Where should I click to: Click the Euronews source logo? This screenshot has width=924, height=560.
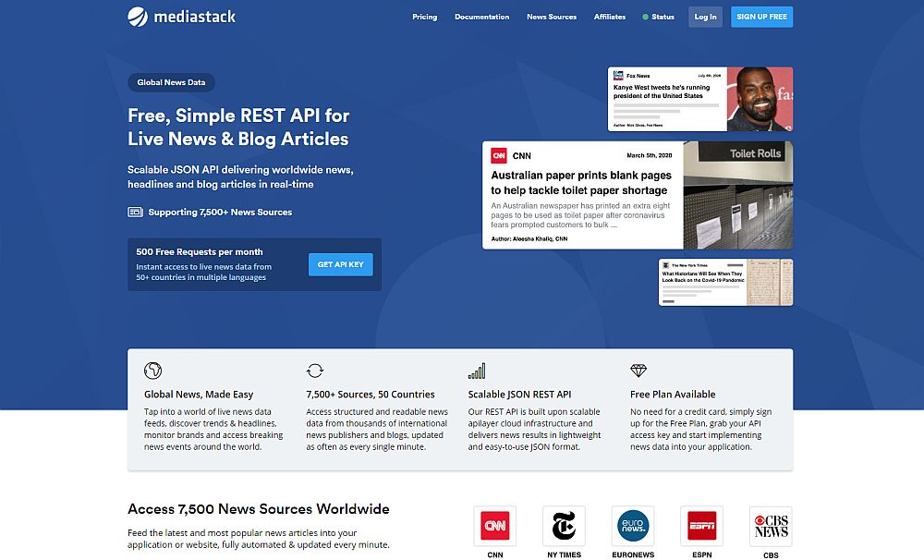coord(632,526)
